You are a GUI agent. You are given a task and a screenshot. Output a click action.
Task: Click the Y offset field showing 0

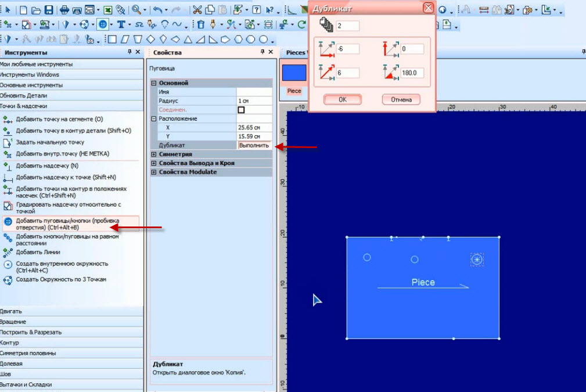pos(412,49)
